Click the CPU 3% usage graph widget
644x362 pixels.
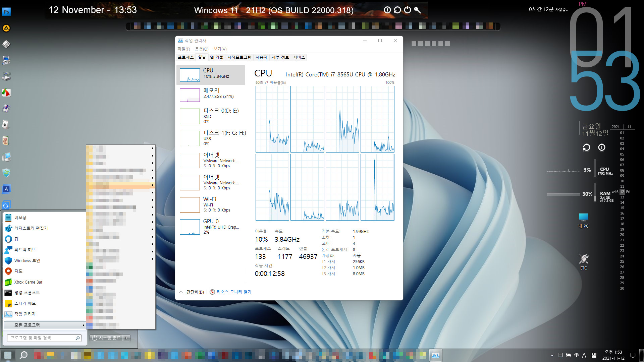point(563,170)
